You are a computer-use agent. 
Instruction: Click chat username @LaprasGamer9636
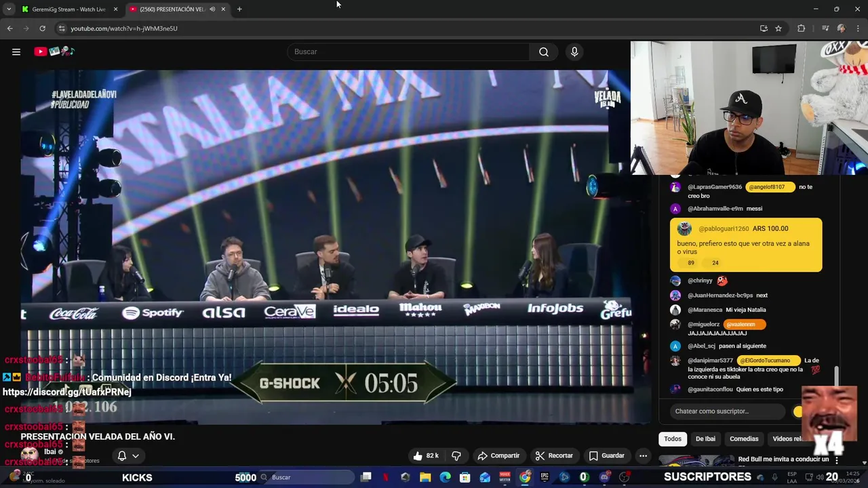715,187
